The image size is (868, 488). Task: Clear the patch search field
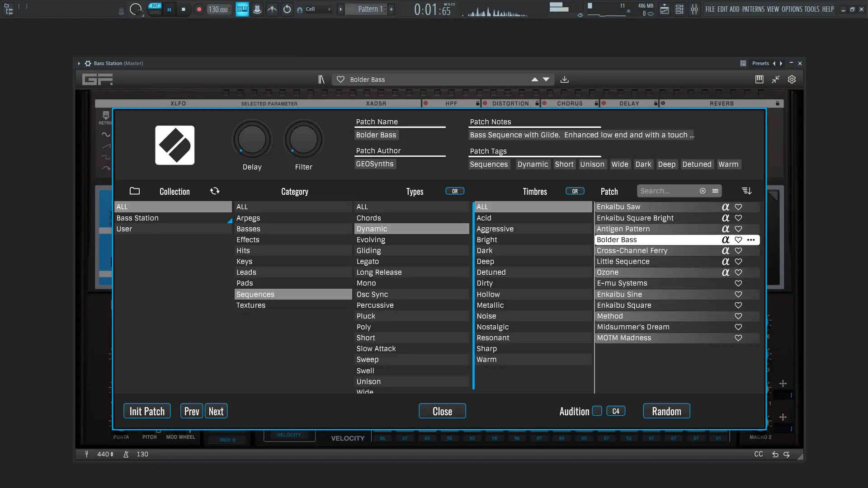(x=703, y=191)
